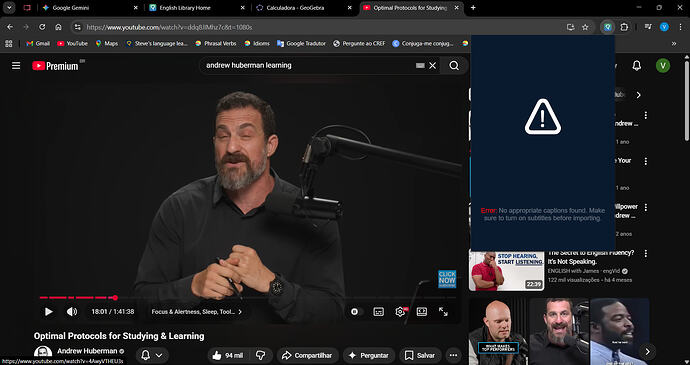Screen dimensions: 690x365
Task: Click the Click Now subscribe overlay in video
Action: point(447,279)
